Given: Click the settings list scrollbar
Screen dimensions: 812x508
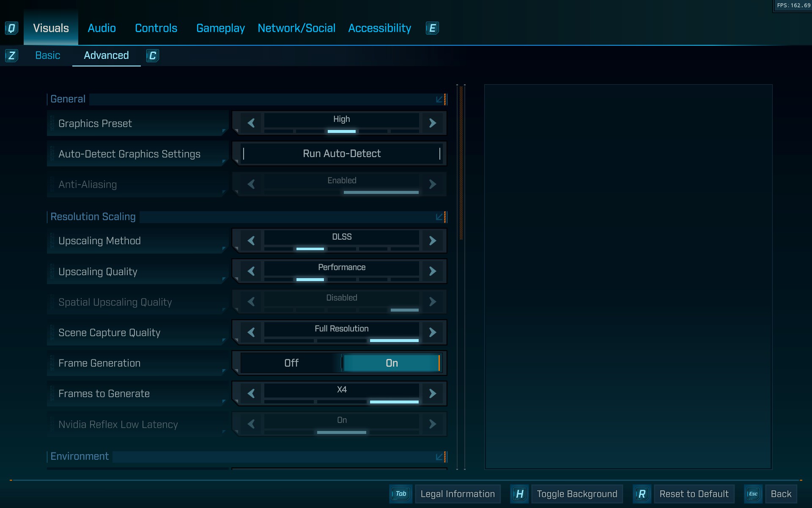Looking at the screenshot, I should (x=461, y=163).
